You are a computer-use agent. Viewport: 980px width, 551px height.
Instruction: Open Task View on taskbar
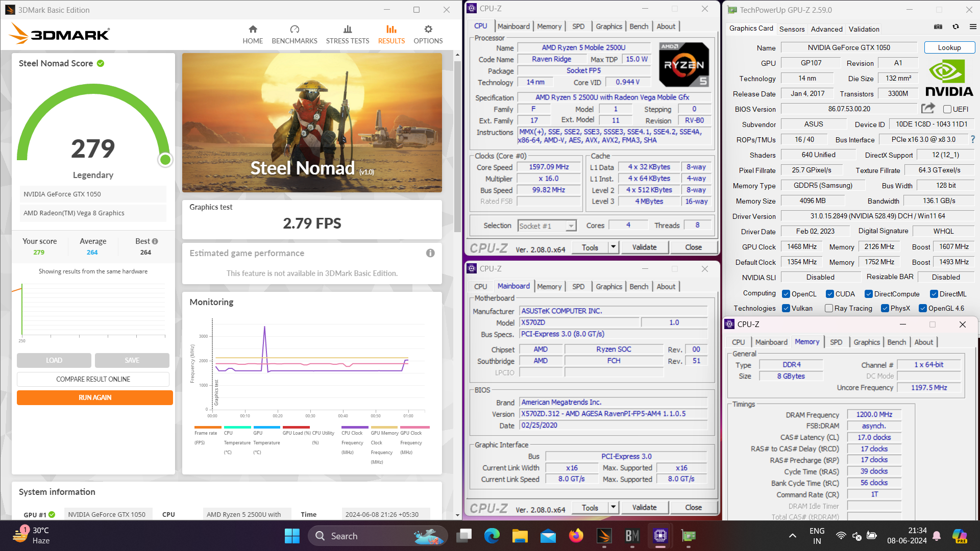tap(464, 536)
